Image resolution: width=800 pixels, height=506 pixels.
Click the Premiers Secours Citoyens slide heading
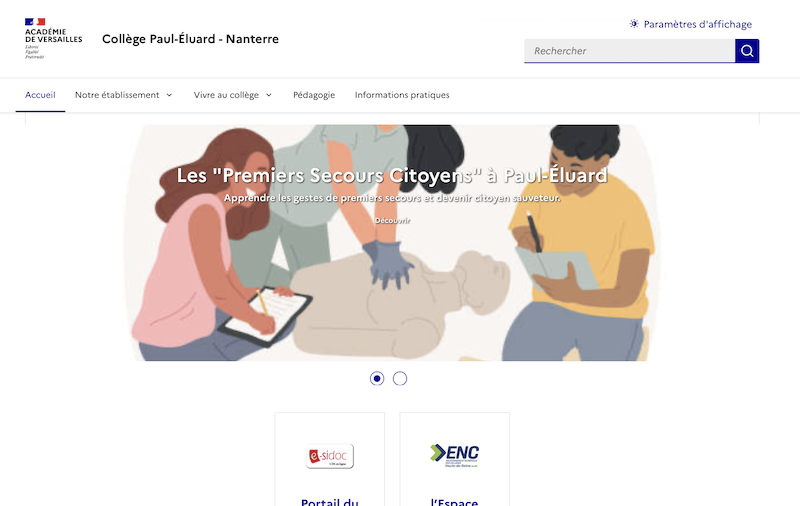pyautogui.click(x=392, y=175)
